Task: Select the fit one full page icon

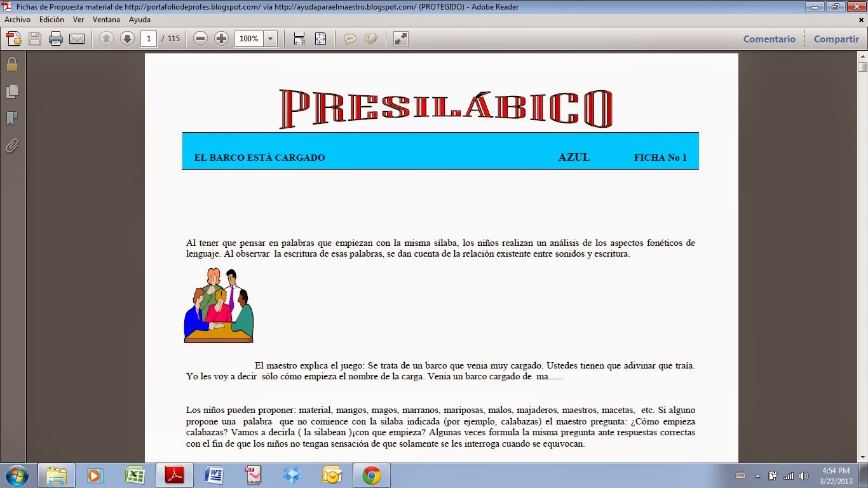Action: pos(320,39)
